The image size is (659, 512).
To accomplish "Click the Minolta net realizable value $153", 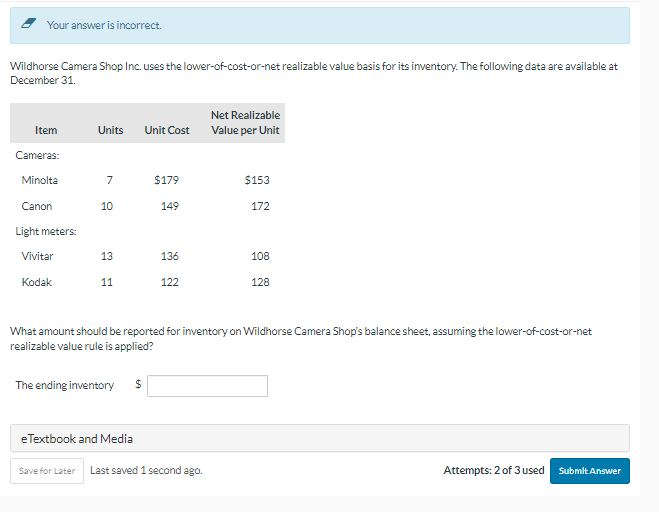I will [257, 180].
